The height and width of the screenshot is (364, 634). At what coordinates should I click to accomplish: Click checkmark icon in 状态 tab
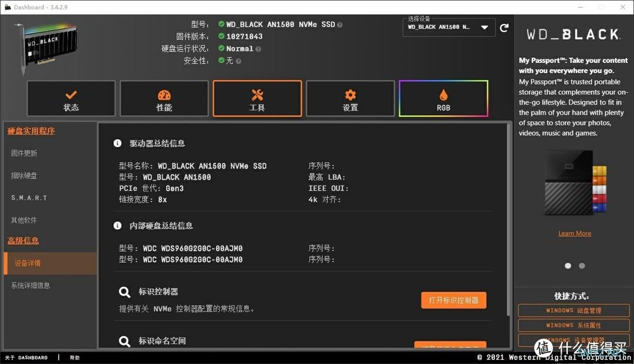pyautogui.click(x=71, y=95)
